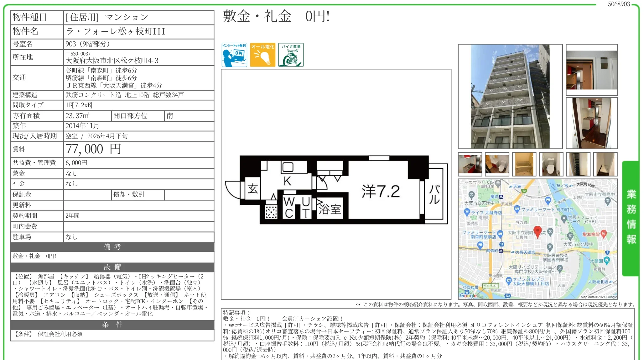Open the bathtub thumbnail photo
The width and height of the screenshot is (644, 360).
click(x=524, y=164)
